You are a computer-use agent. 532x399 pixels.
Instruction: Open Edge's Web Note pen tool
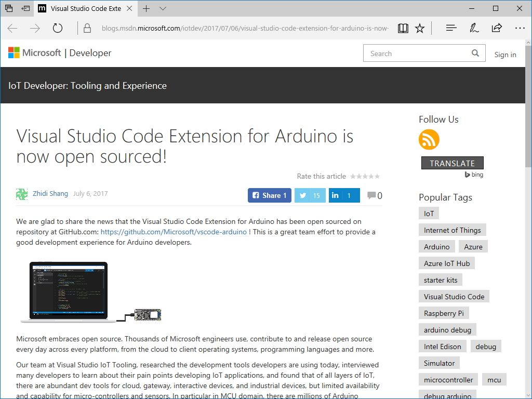pyautogui.click(x=474, y=28)
